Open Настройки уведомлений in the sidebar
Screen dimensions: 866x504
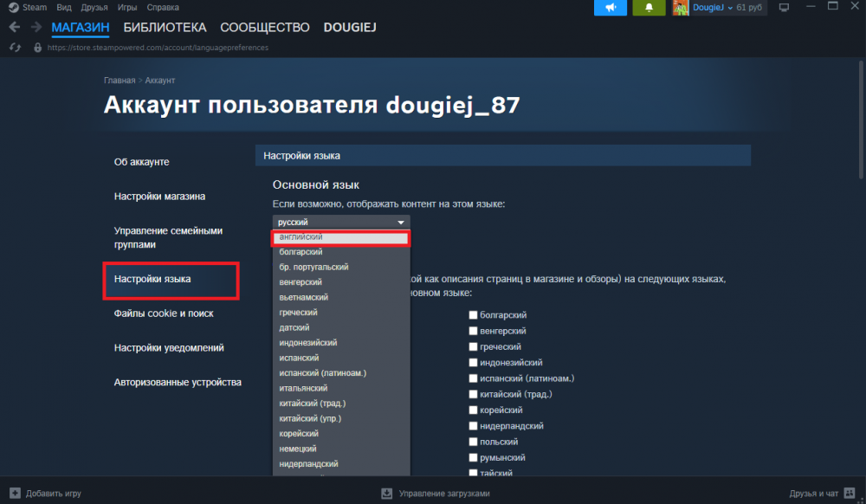tap(169, 348)
